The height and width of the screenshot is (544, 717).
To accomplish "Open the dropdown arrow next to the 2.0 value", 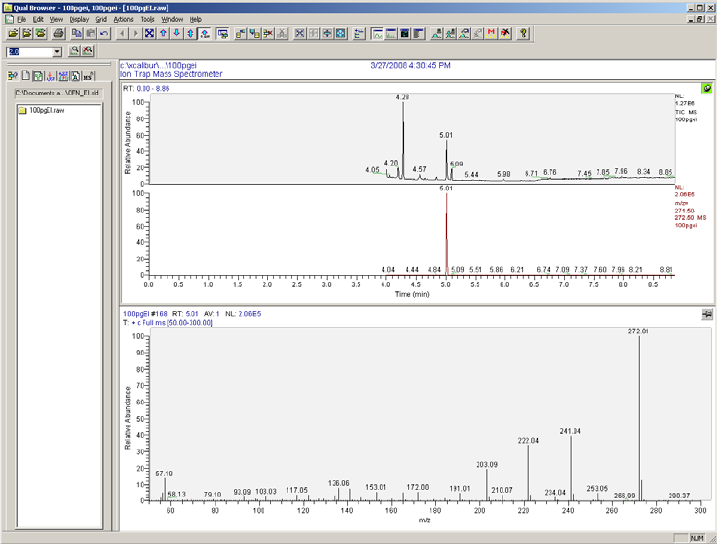I will point(57,51).
